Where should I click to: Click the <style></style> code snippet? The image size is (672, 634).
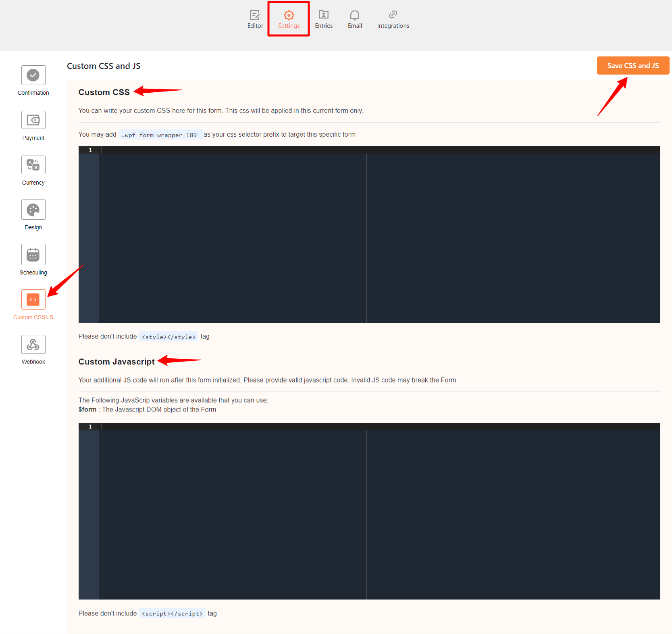click(x=169, y=337)
